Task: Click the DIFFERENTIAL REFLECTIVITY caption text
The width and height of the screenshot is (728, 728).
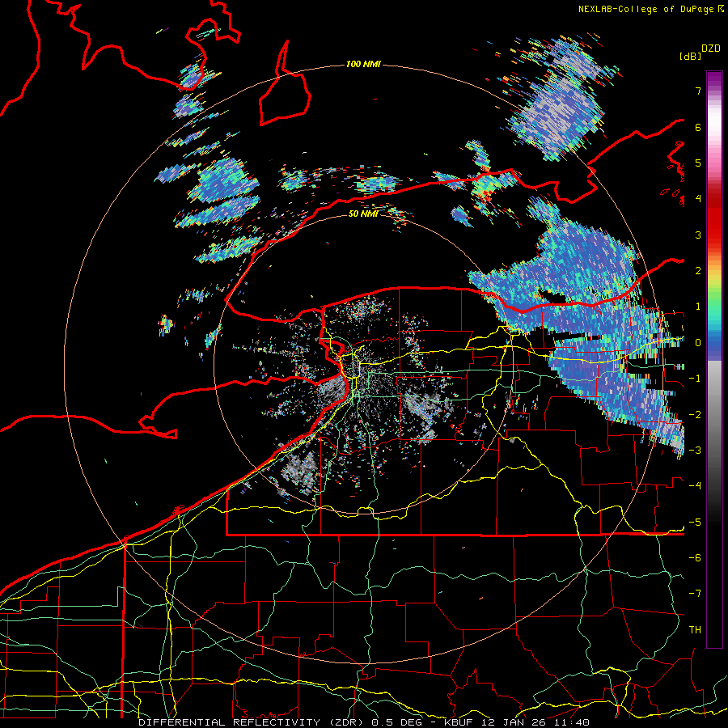Action: pyautogui.click(x=230, y=722)
